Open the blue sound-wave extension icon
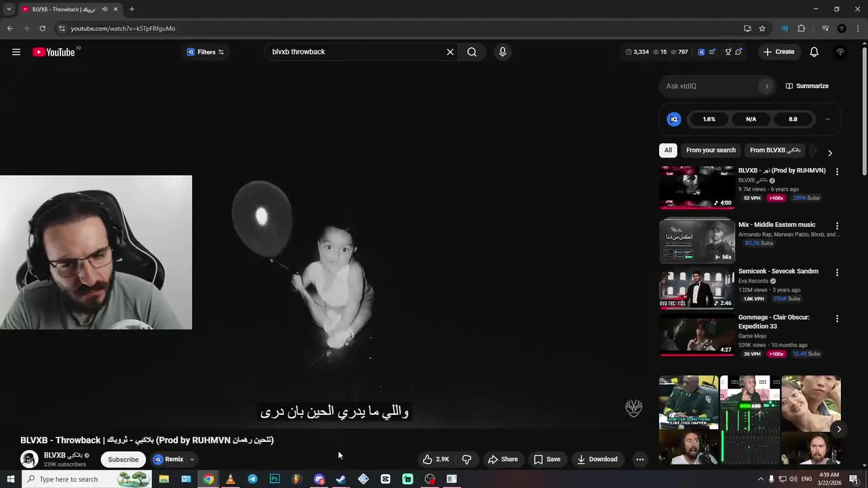 click(785, 28)
